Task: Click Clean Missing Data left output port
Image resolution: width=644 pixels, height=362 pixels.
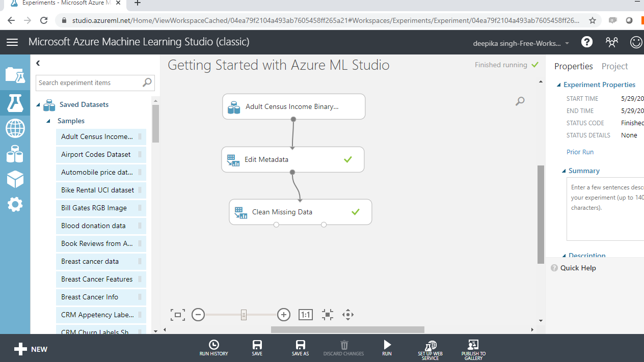Action: (x=276, y=225)
